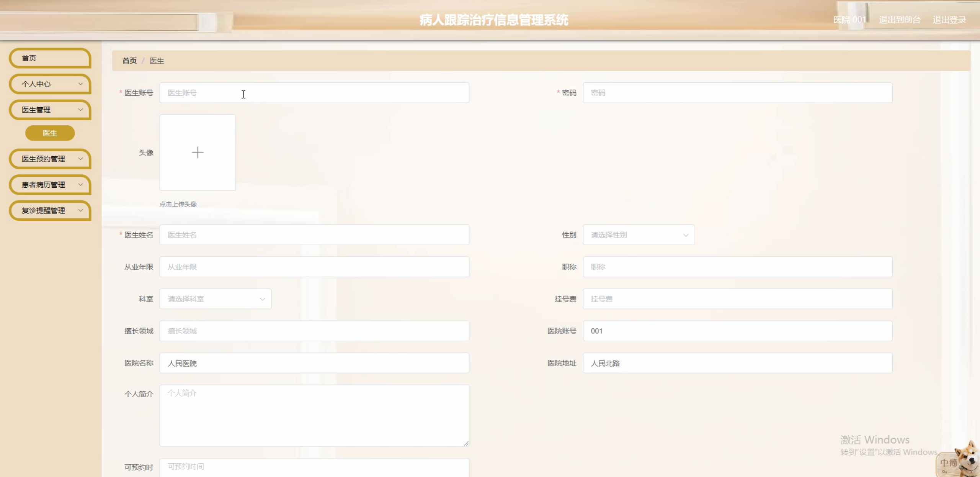Open the 请选择科室 dropdown
The height and width of the screenshot is (477, 980).
pyautogui.click(x=215, y=299)
